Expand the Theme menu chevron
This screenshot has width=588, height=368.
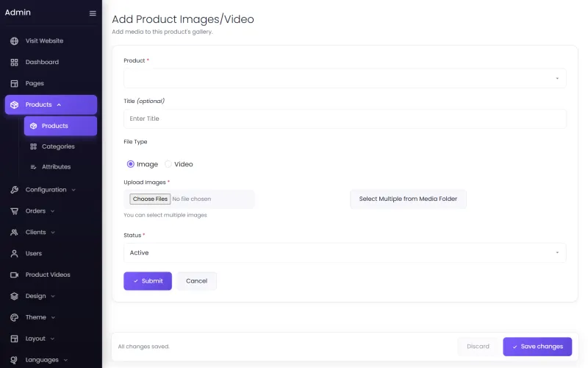(x=53, y=317)
